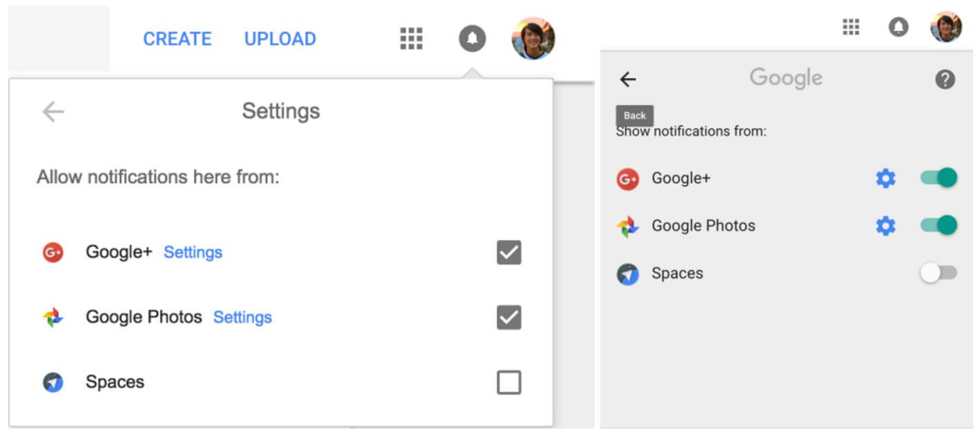The image size is (980, 434).
Task: Click the UPLOAD button
Action: (280, 39)
